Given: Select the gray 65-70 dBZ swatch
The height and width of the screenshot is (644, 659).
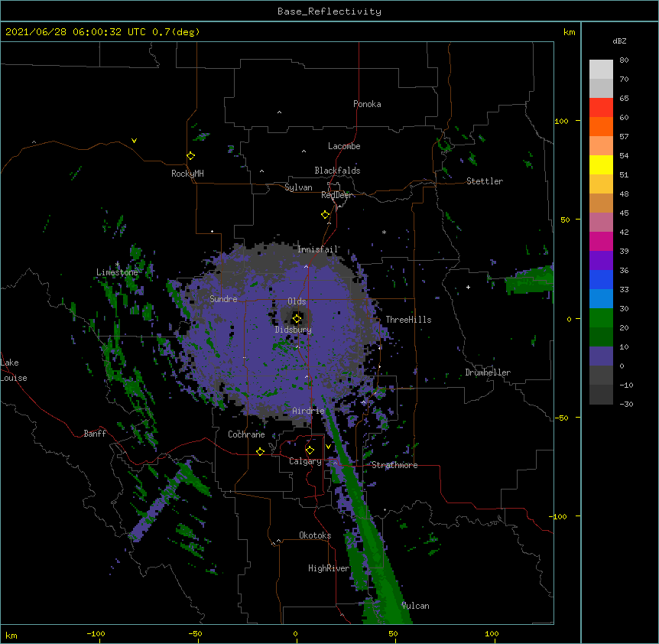Looking at the screenshot, I should pyautogui.click(x=601, y=88).
